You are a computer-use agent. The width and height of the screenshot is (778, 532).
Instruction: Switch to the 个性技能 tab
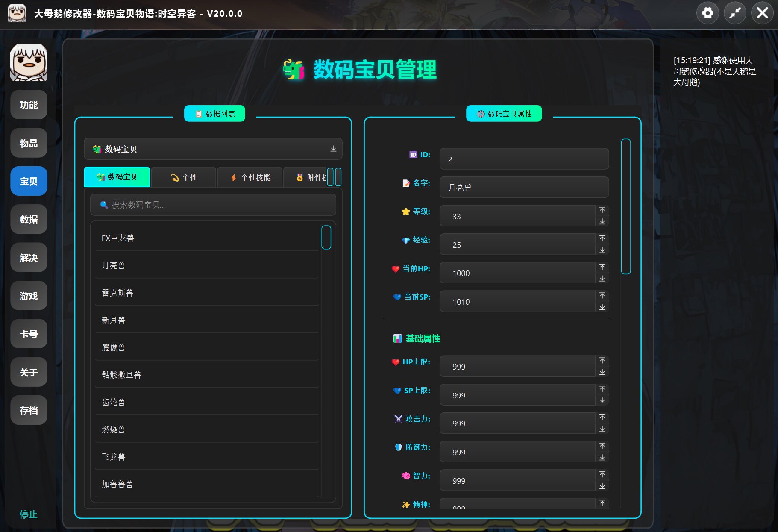pos(250,177)
